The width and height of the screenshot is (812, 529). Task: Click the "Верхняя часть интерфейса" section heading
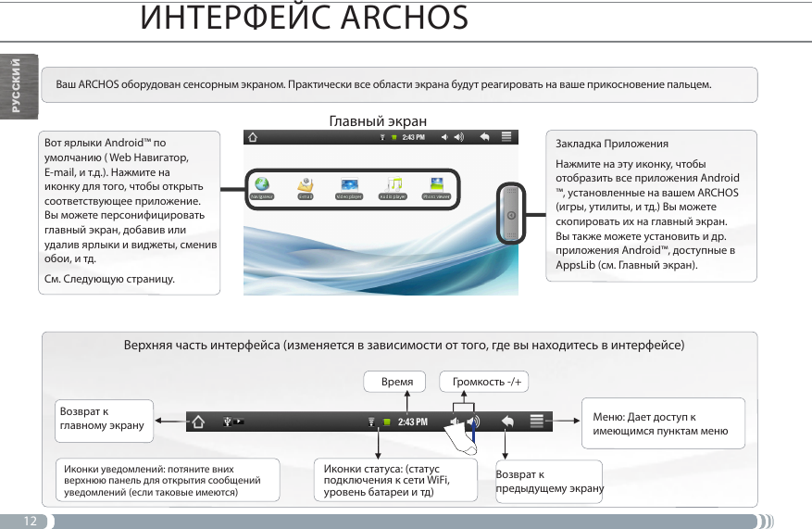(x=404, y=345)
